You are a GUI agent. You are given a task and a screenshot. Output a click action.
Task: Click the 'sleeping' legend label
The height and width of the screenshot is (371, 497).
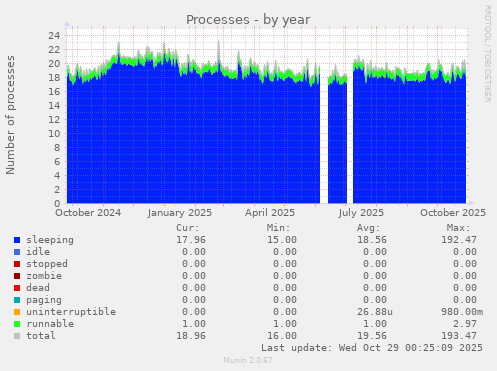point(50,240)
